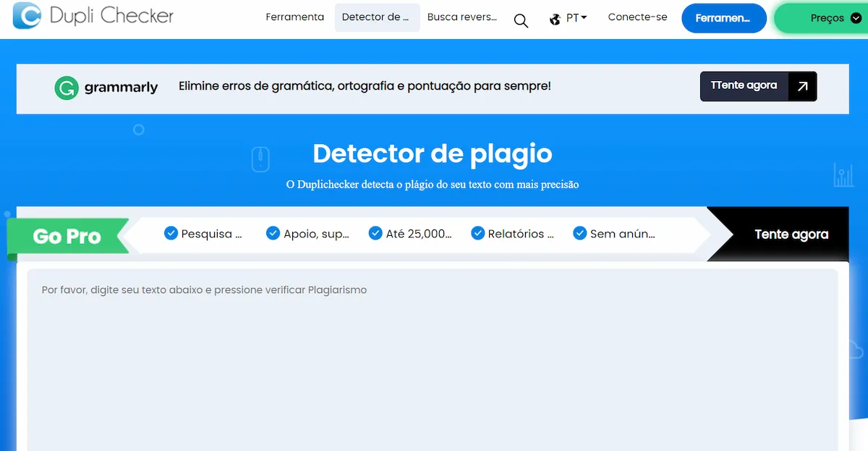Click the checkmark beside Até 25,000...
The height and width of the screenshot is (451, 868).
[375, 232]
